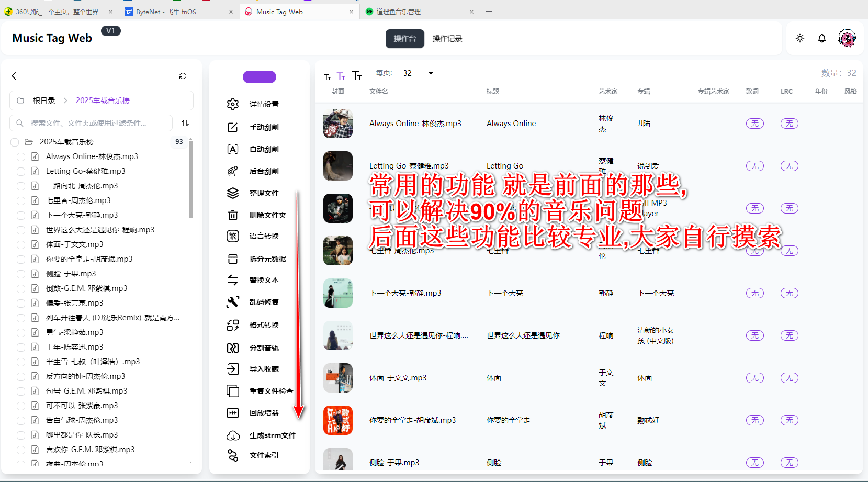The width and height of the screenshot is (868, 482).
Task: Switch to the 道理鱼音乐管理 browser tab
Action: tap(399, 12)
